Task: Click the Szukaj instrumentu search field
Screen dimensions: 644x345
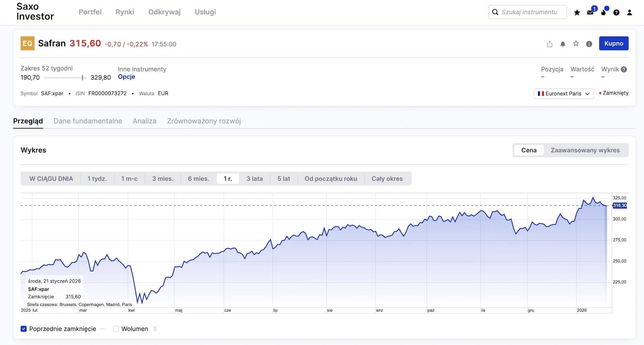Action: [529, 12]
